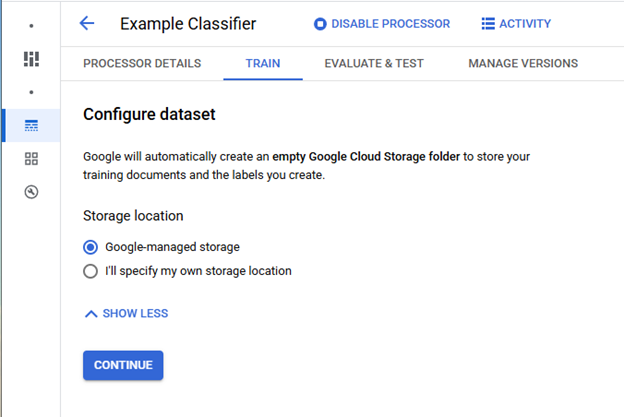Select the highlighted processors sidebar icon
The image size is (624, 417).
31,125
